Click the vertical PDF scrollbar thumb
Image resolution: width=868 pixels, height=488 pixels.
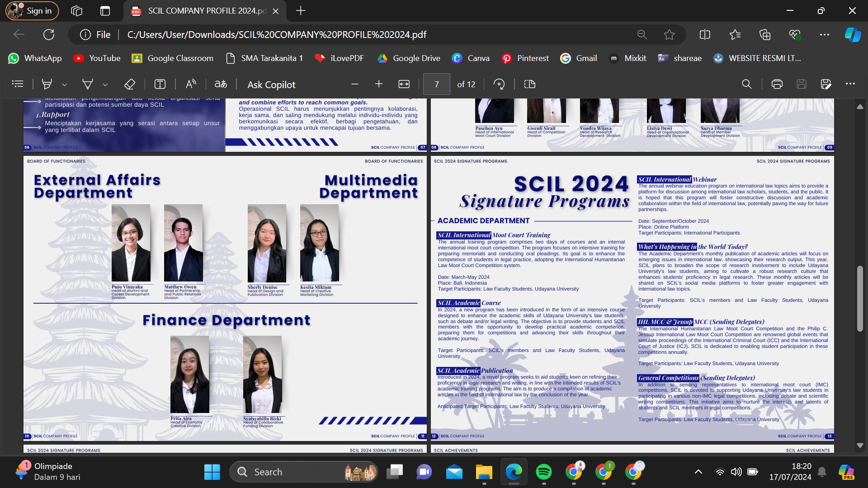tap(860, 298)
